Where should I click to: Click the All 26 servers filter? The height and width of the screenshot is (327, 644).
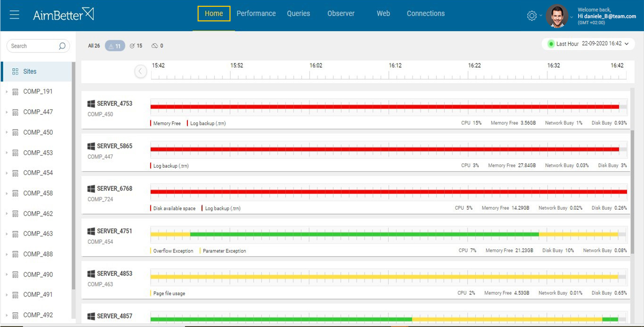tap(94, 46)
